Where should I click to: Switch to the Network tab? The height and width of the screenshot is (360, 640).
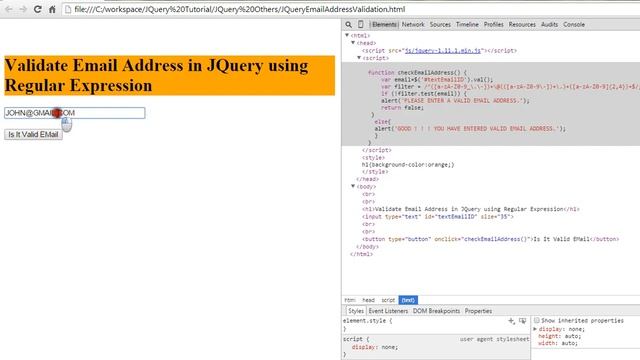(413, 24)
